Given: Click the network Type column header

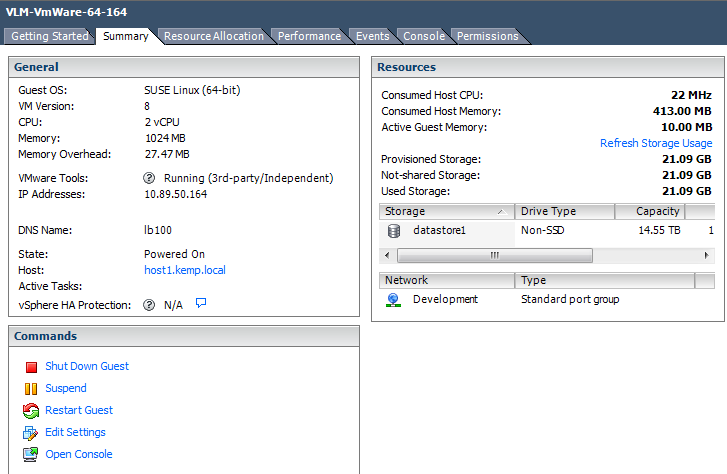Looking at the screenshot, I should tap(605, 281).
